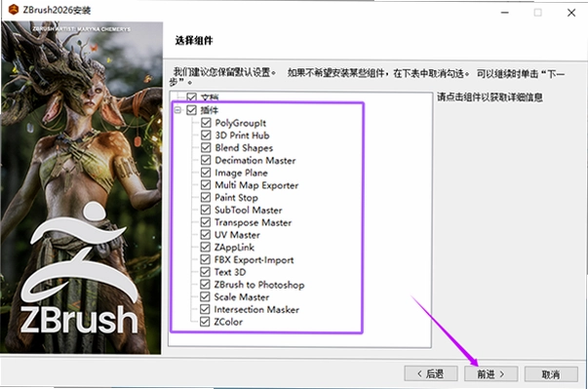Click the 取消 cancel button
This screenshot has width=588, height=389.
click(551, 373)
